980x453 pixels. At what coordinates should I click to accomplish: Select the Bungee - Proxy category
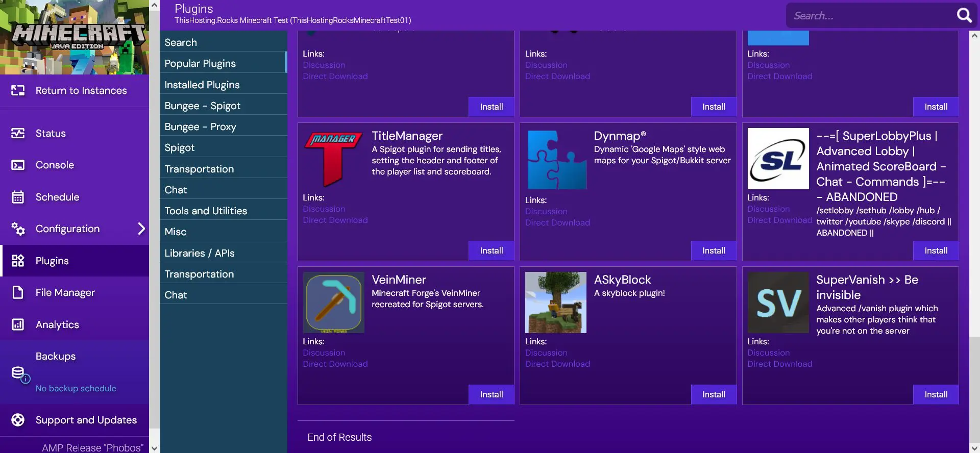[x=223, y=127]
